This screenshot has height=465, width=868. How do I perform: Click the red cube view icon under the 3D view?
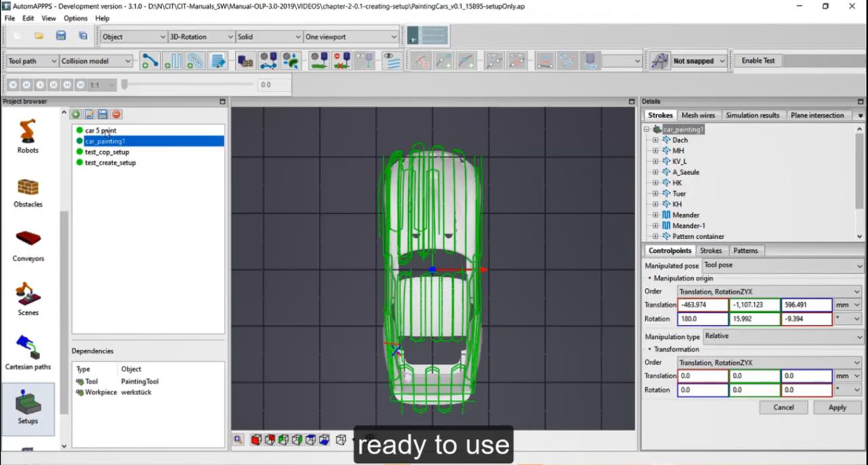tap(256, 439)
